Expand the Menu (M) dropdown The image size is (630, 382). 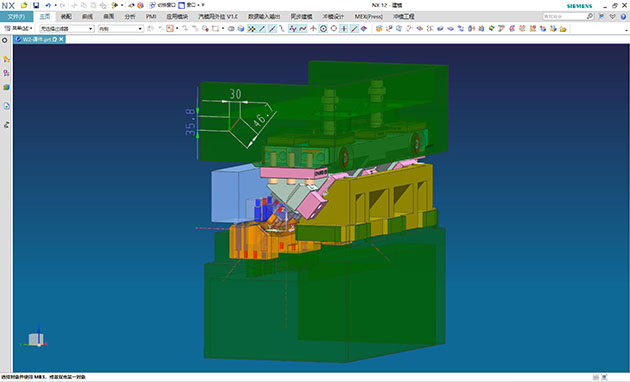pos(18,29)
